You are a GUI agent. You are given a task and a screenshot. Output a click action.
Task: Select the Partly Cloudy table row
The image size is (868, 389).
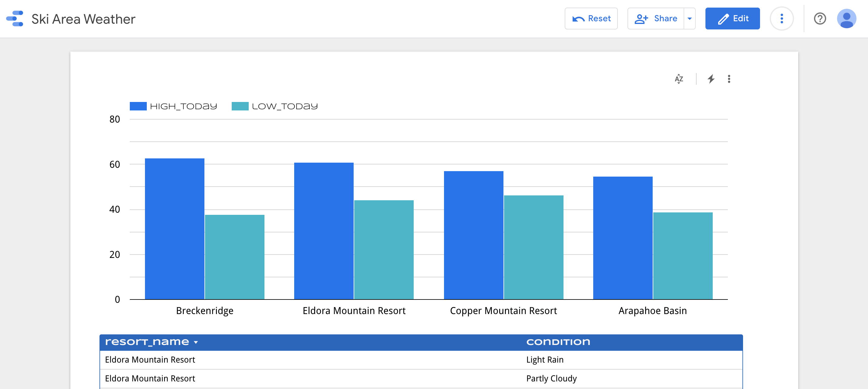(421, 379)
